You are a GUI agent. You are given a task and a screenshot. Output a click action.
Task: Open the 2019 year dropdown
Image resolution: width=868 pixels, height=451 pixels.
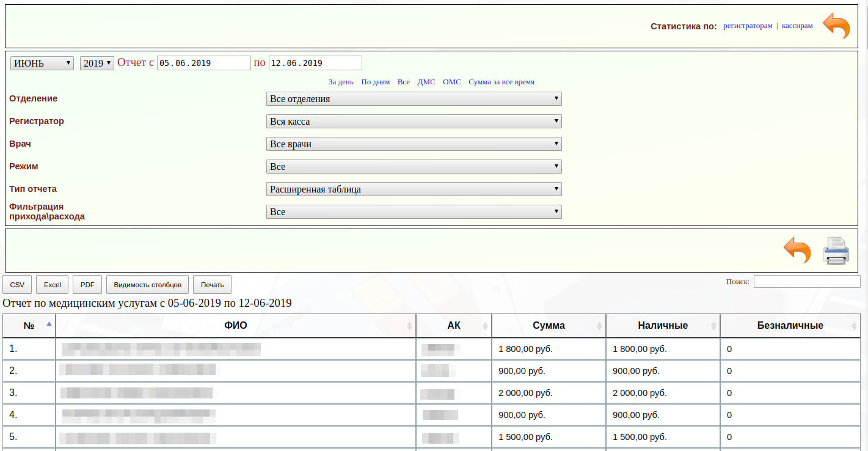point(97,64)
